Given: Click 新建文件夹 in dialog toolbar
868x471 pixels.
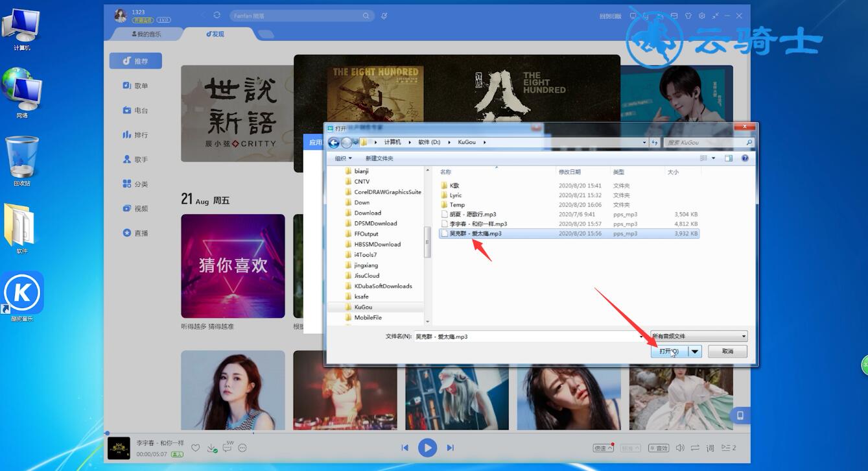Looking at the screenshot, I should tap(379, 158).
